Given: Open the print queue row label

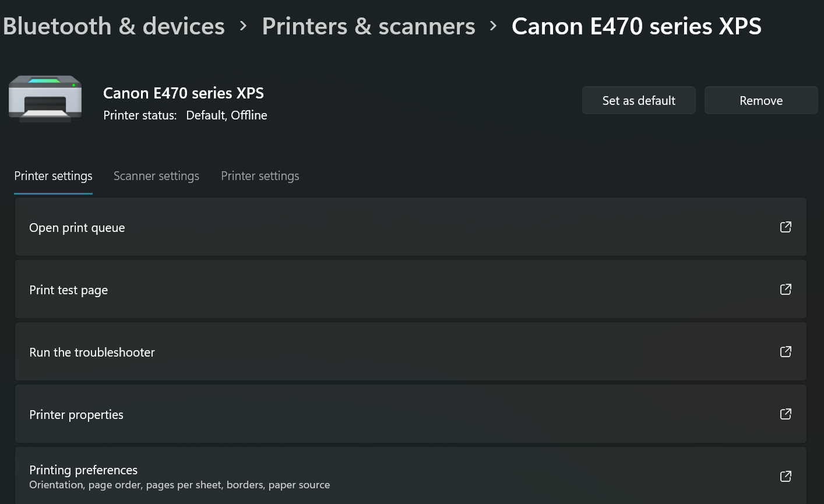Looking at the screenshot, I should click(77, 228).
